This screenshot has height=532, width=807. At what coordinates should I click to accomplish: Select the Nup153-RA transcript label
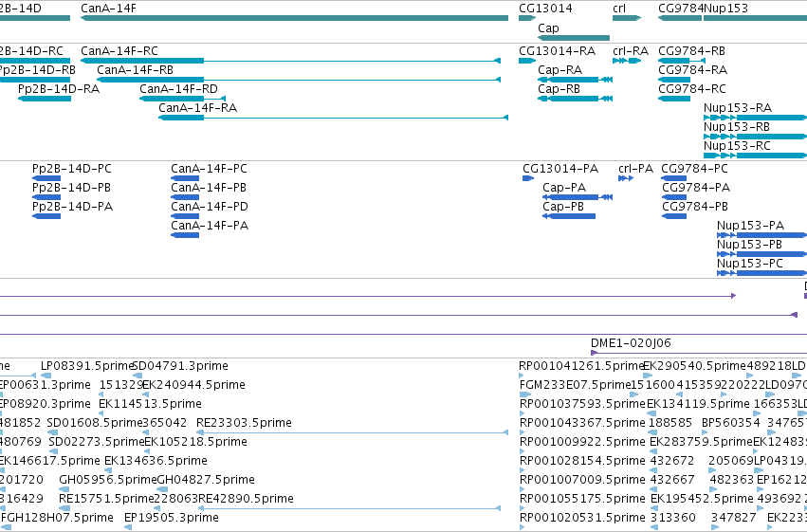(x=738, y=108)
